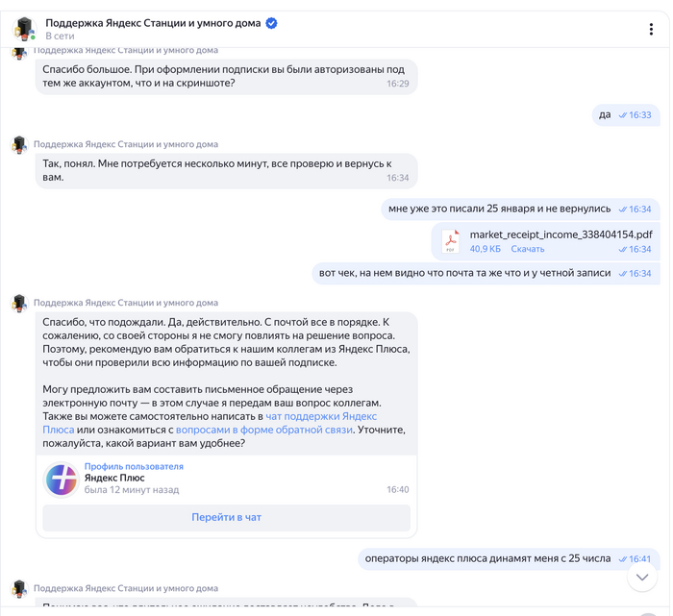Click the support chat avatar in header
Image resolution: width=673 pixels, height=616 pixels.
click(24, 30)
